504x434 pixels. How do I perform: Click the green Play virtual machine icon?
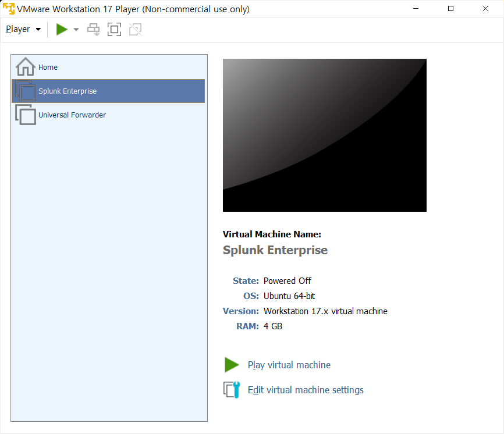pyautogui.click(x=232, y=365)
